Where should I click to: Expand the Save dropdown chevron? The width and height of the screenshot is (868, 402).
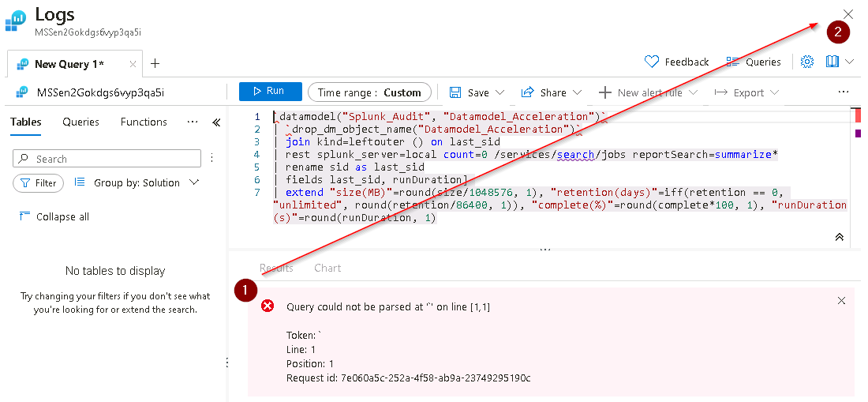pos(499,92)
